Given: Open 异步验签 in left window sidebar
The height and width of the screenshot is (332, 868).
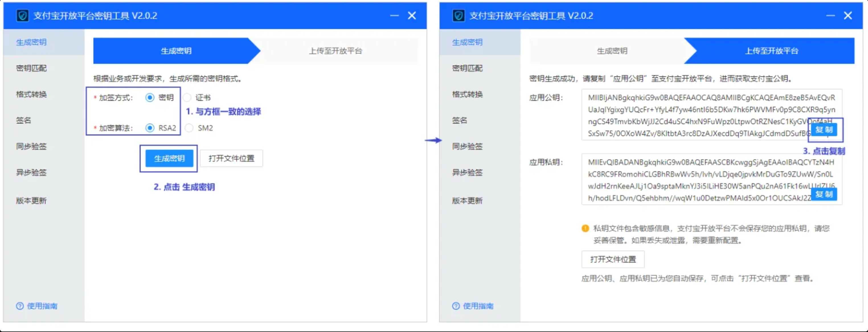Looking at the screenshot, I should tap(44, 172).
